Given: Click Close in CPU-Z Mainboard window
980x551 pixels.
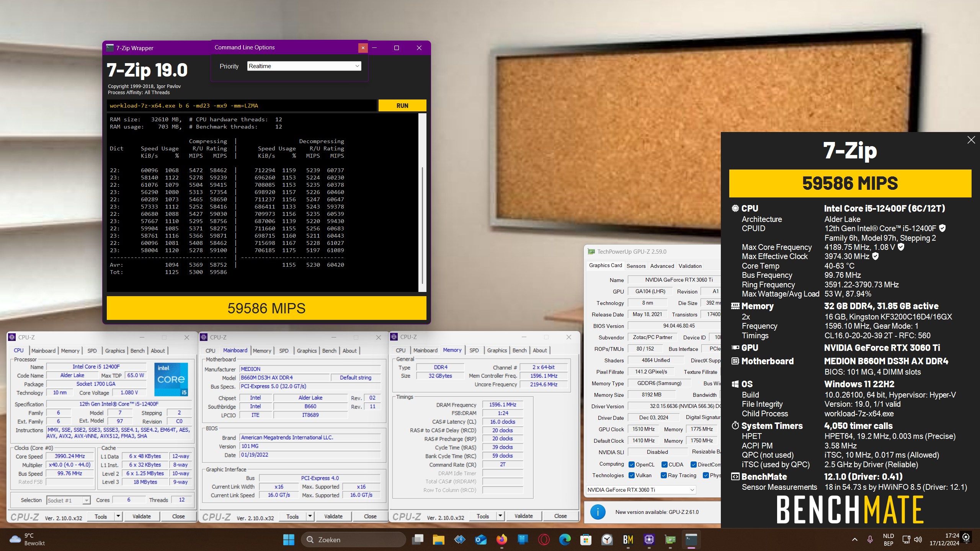Looking at the screenshot, I should pos(370,516).
